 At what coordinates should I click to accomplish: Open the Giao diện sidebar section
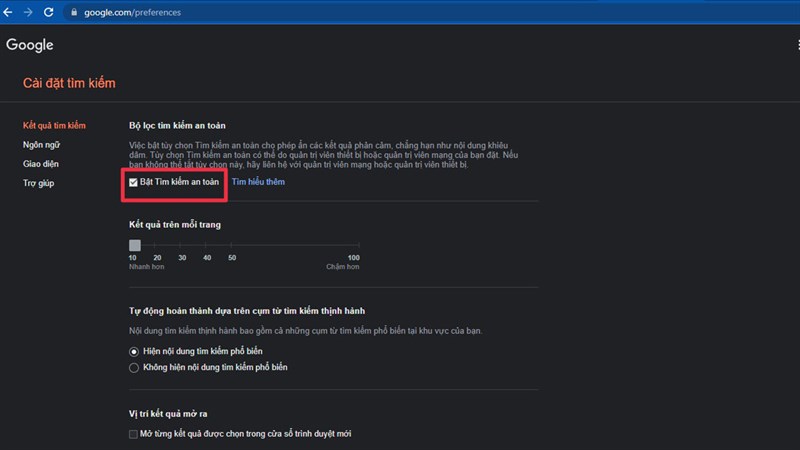41,164
